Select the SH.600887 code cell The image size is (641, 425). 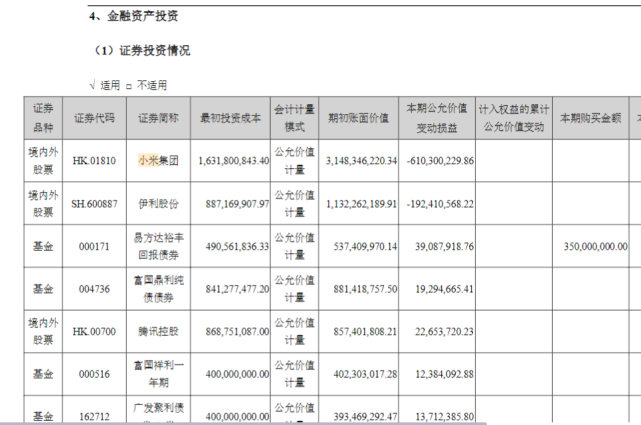tap(94, 204)
